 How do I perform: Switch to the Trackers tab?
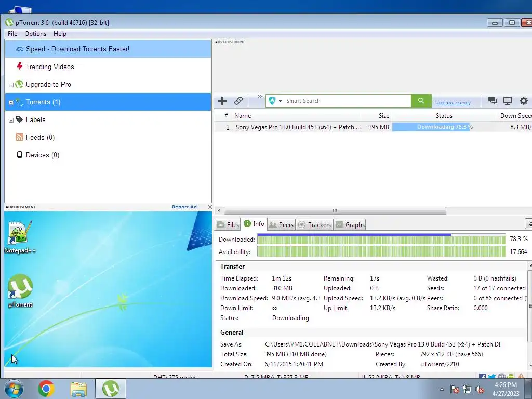point(314,224)
